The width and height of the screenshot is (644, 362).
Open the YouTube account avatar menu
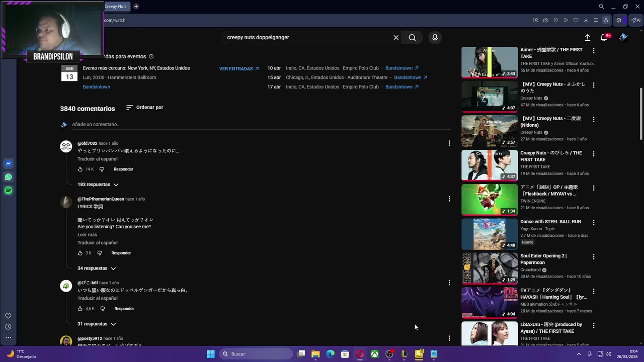pyautogui.click(x=623, y=37)
